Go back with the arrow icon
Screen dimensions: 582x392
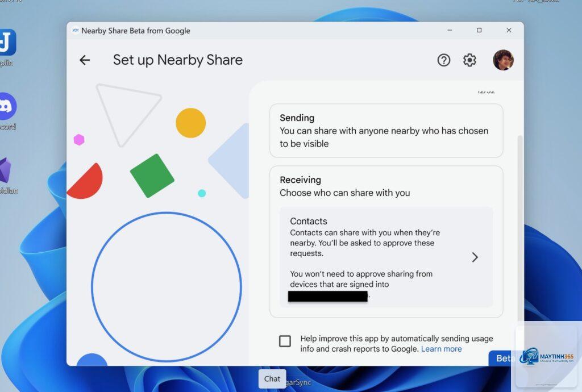(x=85, y=60)
